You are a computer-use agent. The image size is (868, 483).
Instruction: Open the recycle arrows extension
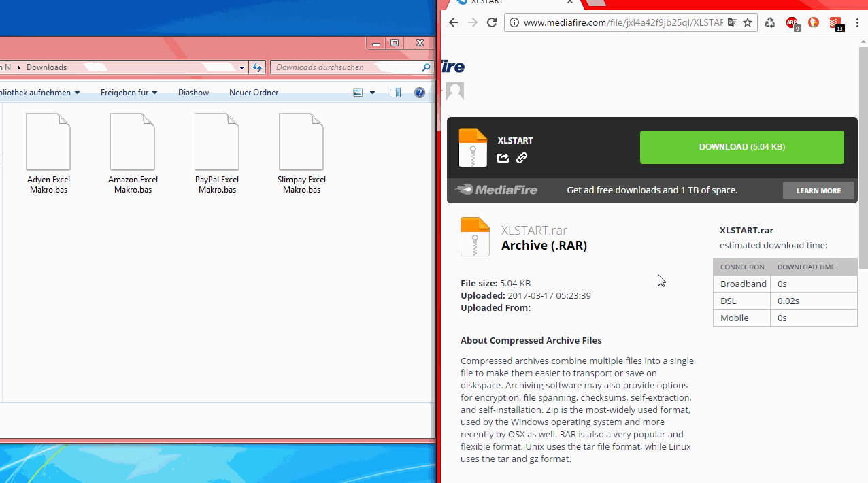(770, 22)
